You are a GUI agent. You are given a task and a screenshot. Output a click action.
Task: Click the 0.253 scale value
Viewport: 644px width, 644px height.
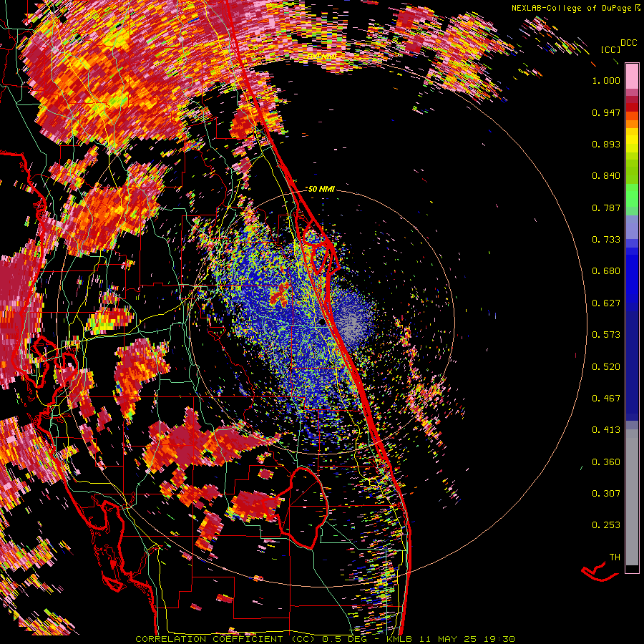coord(606,525)
